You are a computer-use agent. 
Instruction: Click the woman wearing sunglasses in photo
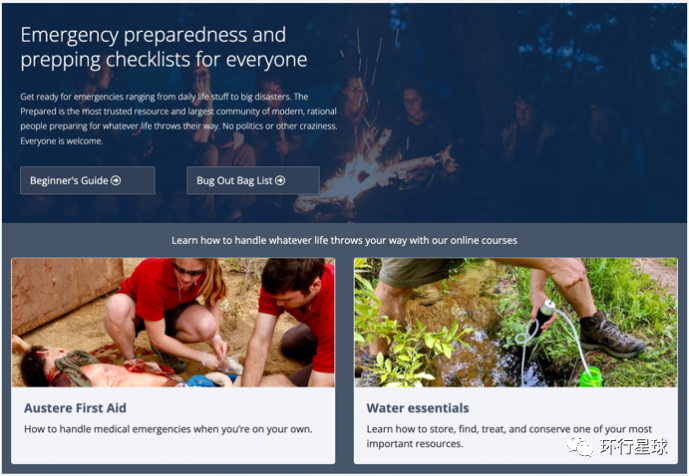click(x=169, y=308)
